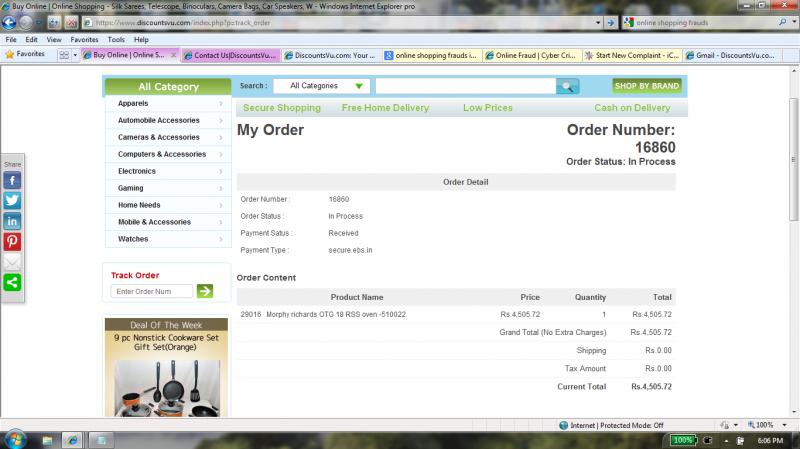
Task: Open the Electronics category link
Action: pyautogui.click(x=137, y=171)
